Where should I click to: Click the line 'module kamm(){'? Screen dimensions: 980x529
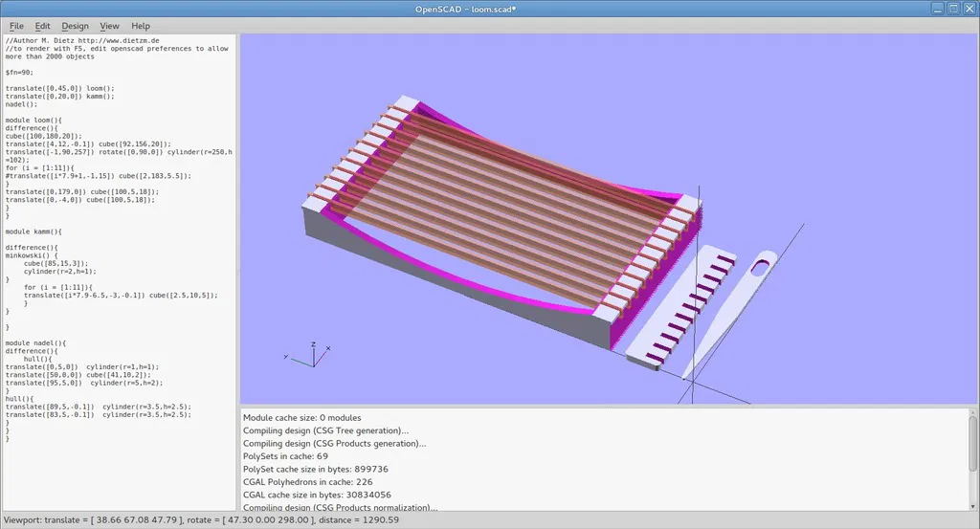coord(33,231)
